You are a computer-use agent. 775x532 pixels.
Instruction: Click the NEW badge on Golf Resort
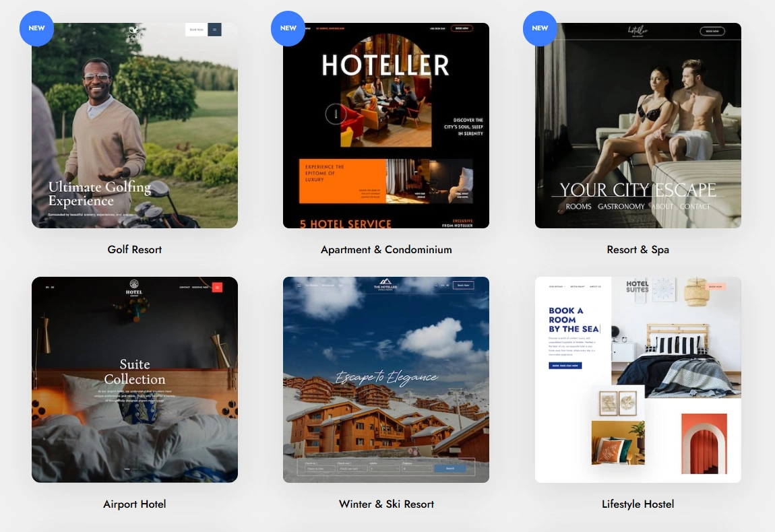pos(36,28)
